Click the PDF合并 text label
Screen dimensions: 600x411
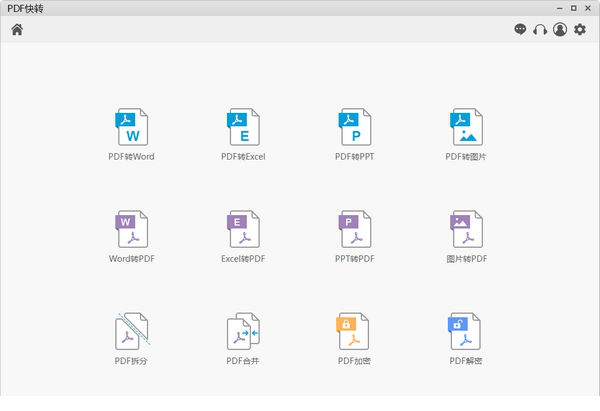pyautogui.click(x=243, y=361)
